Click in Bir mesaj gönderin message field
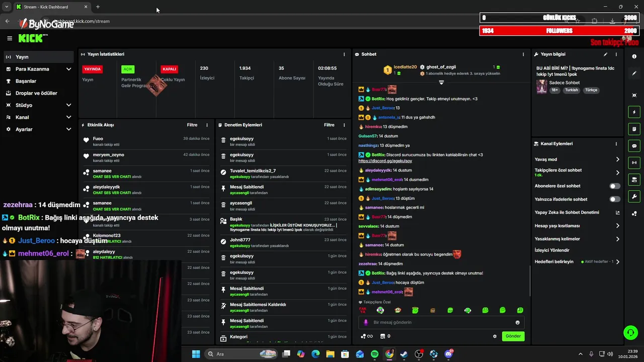This screenshot has width=644, height=362. tap(441, 322)
